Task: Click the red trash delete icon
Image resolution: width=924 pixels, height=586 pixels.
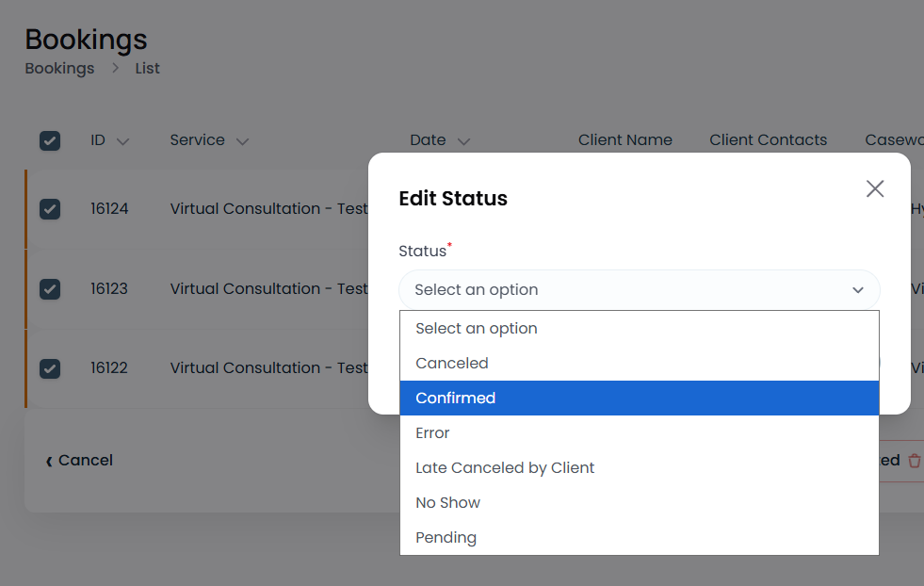Action: click(914, 461)
